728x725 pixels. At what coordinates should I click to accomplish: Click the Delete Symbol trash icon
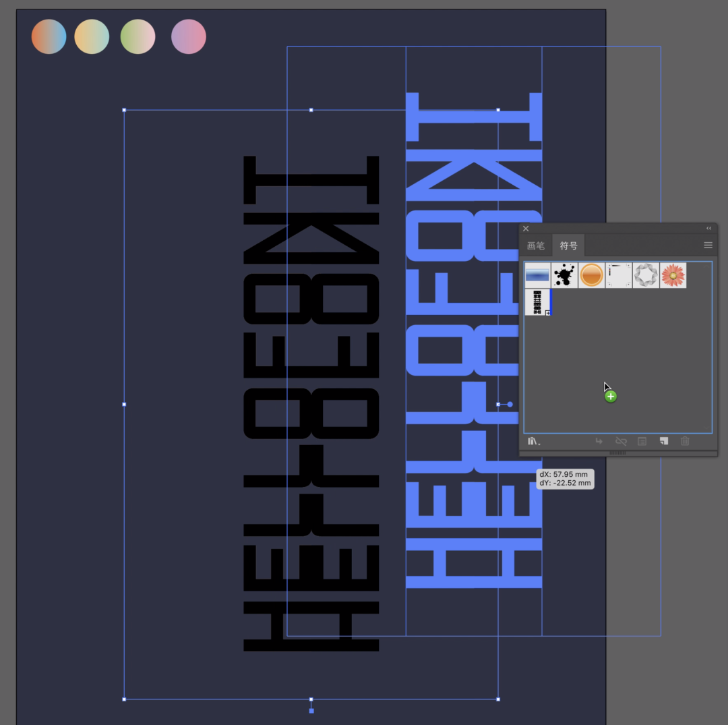click(x=685, y=441)
